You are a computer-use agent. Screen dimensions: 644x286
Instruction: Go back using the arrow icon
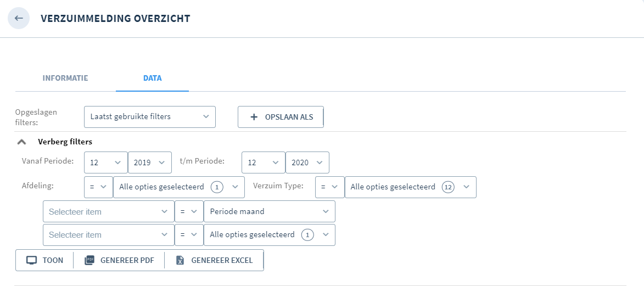19,18
